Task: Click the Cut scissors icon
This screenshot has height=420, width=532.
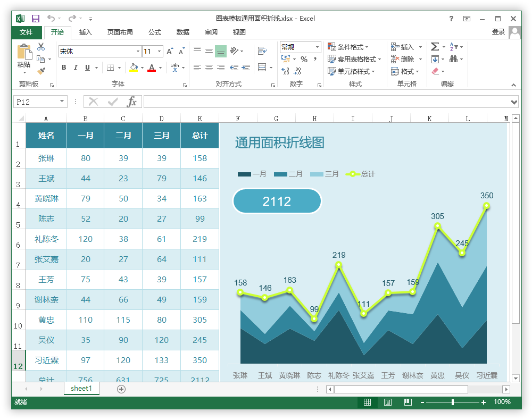Action: (x=41, y=46)
